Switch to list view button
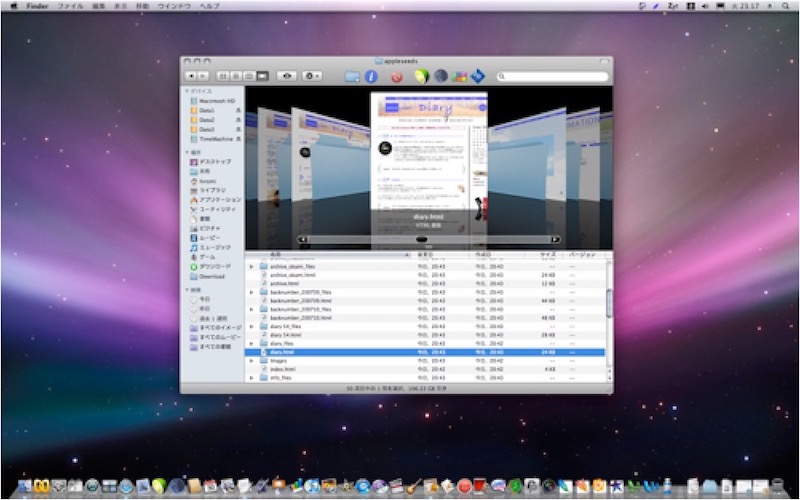 pos(237,75)
